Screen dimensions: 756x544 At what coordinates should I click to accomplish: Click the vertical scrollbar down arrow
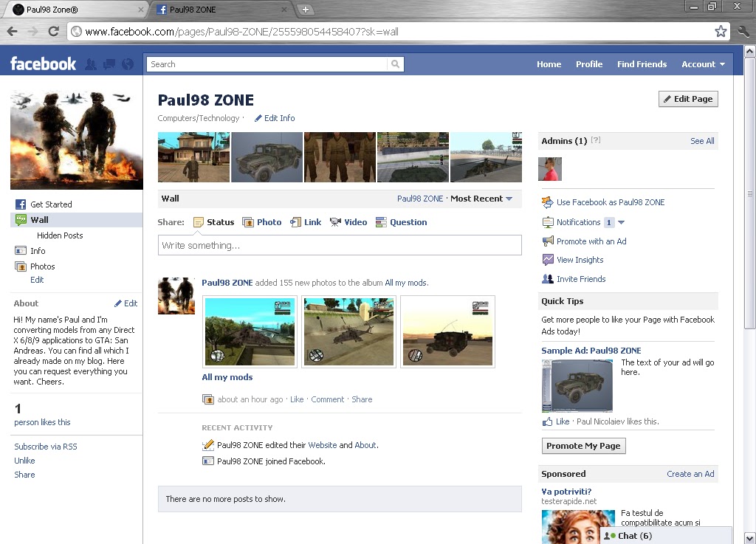point(750,538)
